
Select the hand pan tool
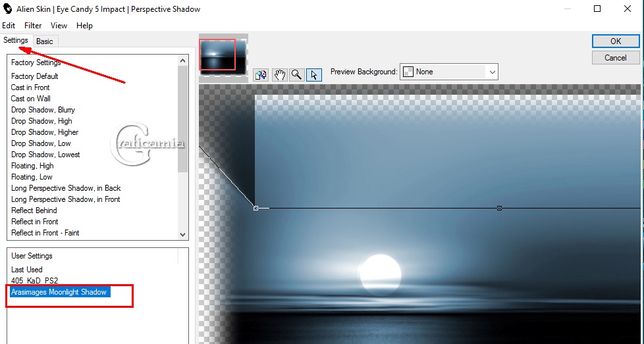280,74
